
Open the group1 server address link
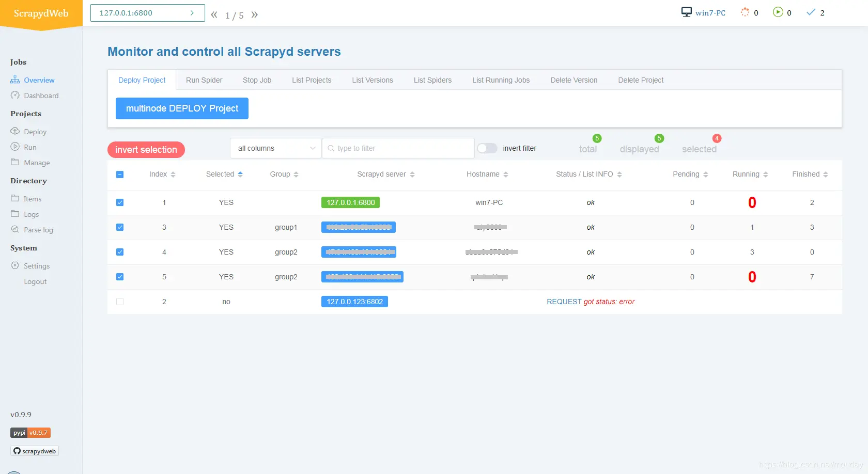[x=359, y=227]
